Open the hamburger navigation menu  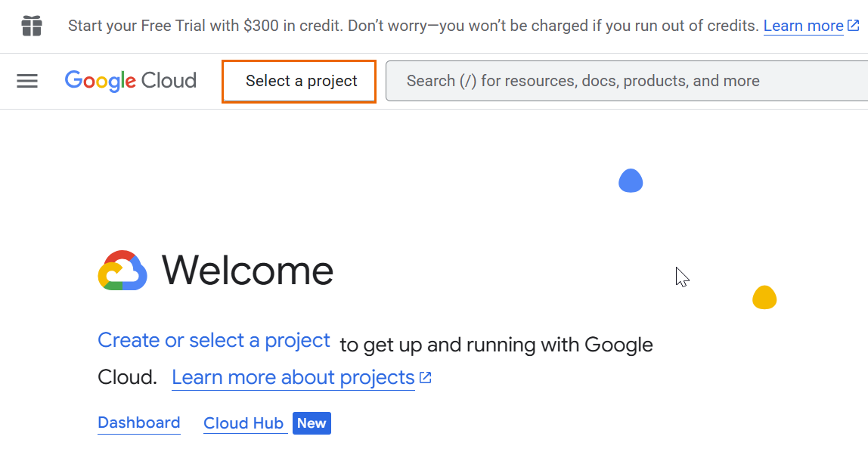[27, 81]
